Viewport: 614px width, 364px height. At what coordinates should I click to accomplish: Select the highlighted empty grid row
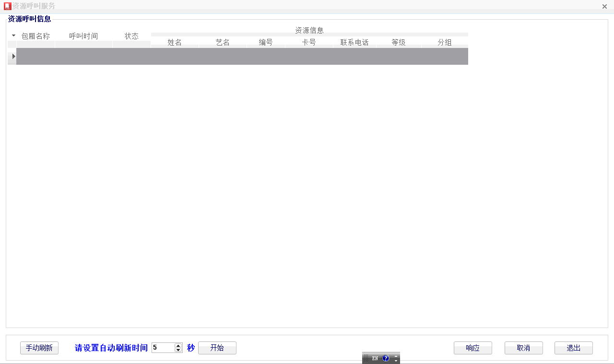point(242,56)
